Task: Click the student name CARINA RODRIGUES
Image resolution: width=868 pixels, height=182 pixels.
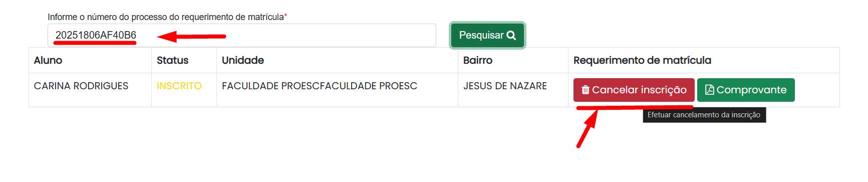Action: (x=81, y=86)
